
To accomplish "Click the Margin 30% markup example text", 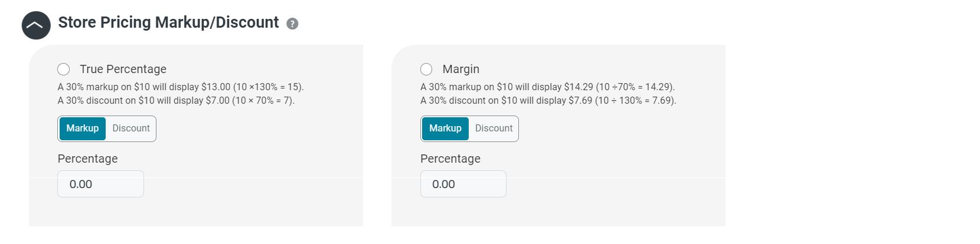I will click(547, 87).
